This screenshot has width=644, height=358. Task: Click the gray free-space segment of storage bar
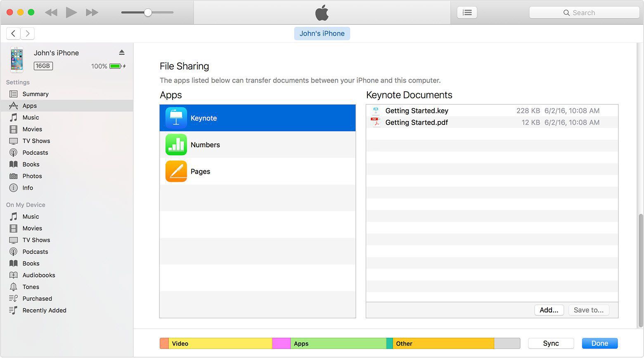click(507, 343)
